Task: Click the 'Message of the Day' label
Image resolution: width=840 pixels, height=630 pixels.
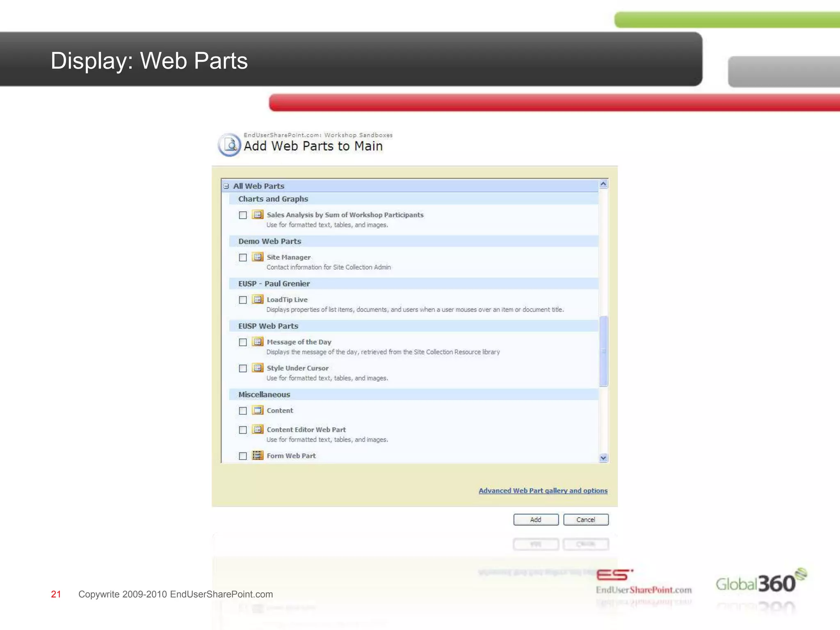Action: click(299, 342)
